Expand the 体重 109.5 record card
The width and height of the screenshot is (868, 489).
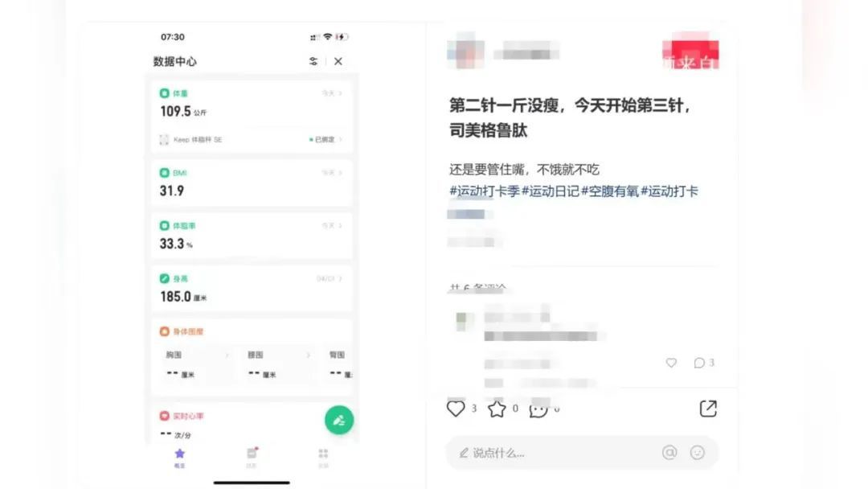coord(252,117)
